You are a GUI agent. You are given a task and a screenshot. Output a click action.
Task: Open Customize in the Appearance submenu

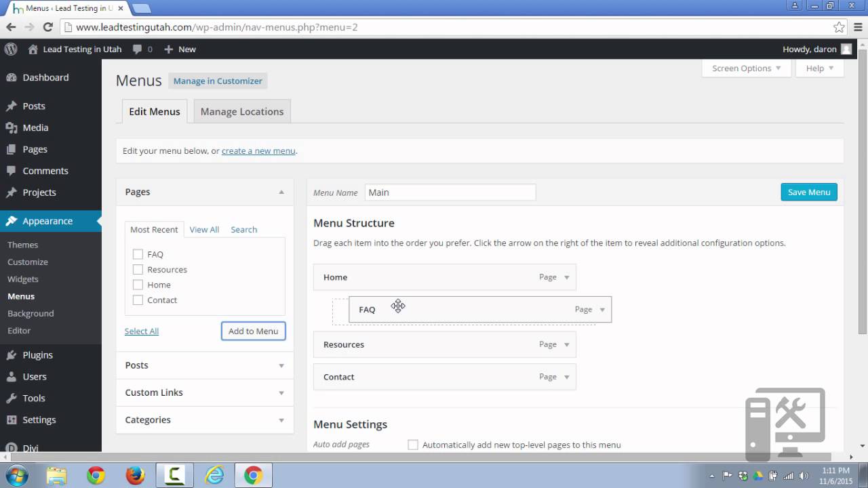(x=28, y=262)
